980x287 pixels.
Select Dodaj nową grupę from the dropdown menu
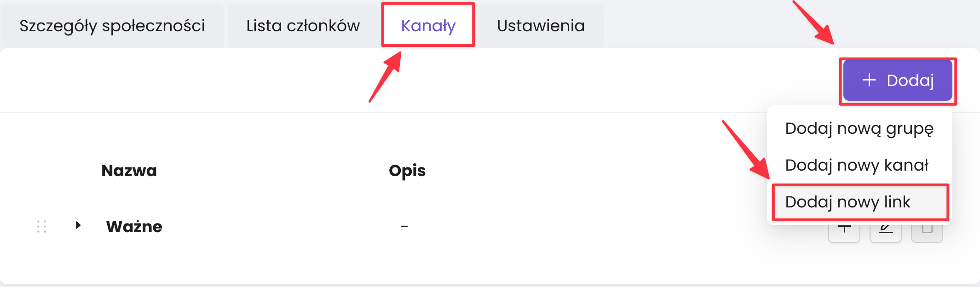point(859,128)
